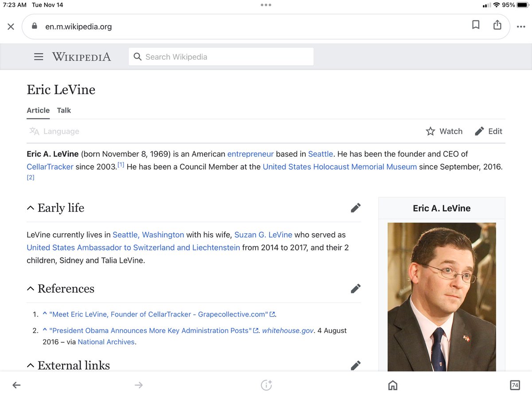Open United States Holocaust Memorial Museum link
The height and width of the screenshot is (399, 532).
click(340, 167)
